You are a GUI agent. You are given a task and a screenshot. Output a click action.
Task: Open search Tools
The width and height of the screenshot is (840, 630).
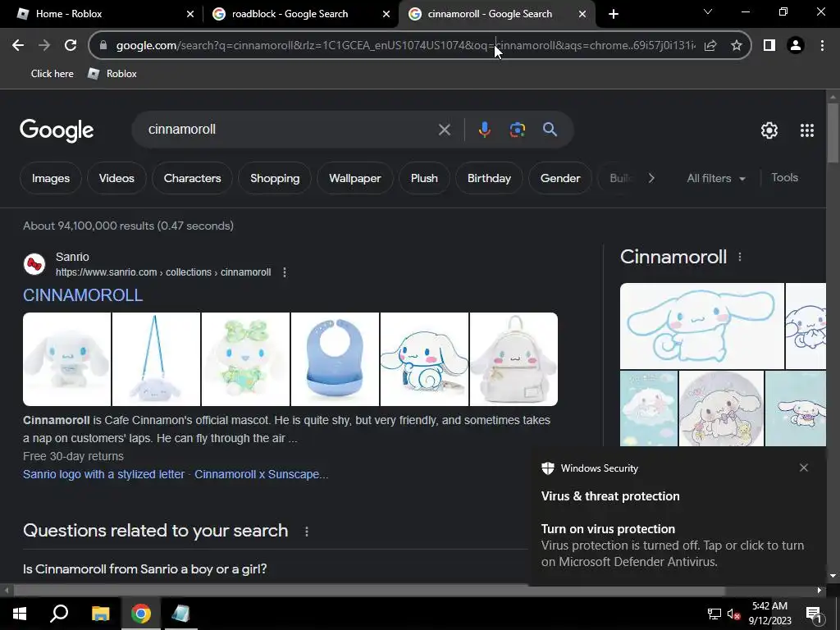[x=784, y=177]
